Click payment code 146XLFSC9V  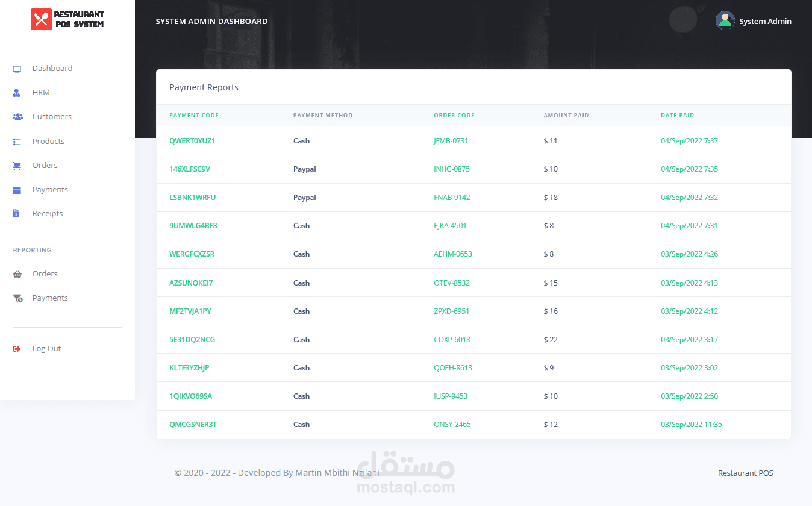click(x=190, y=169)
